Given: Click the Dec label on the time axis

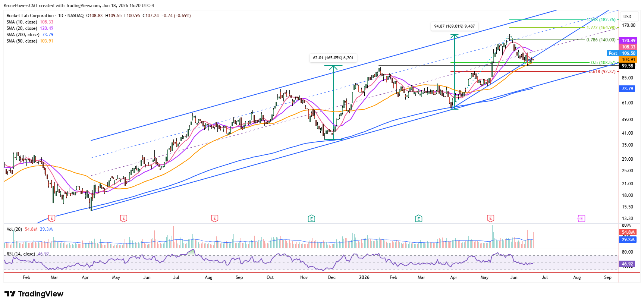Looking at the screenshot, I should [332, 277].
